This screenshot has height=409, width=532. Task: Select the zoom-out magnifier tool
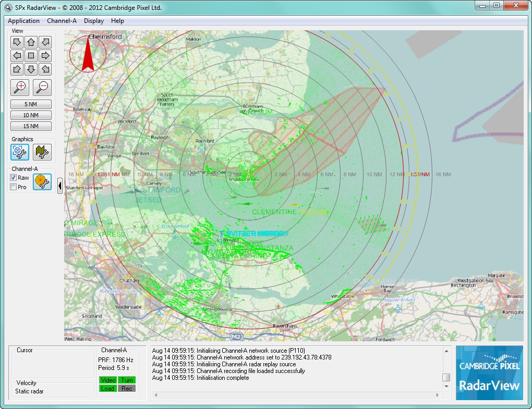(x=42, y=87)
